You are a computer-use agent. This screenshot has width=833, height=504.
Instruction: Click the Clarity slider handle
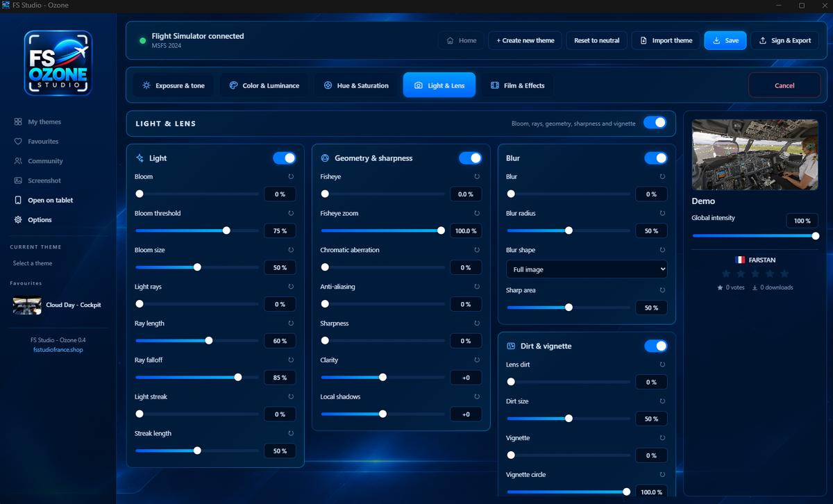coord(382,378)
